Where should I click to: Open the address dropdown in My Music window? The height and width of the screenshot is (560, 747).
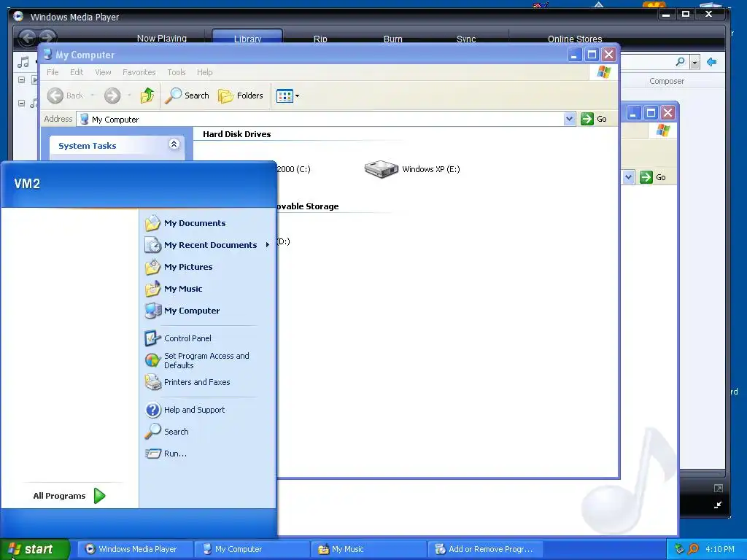[628, 177]
